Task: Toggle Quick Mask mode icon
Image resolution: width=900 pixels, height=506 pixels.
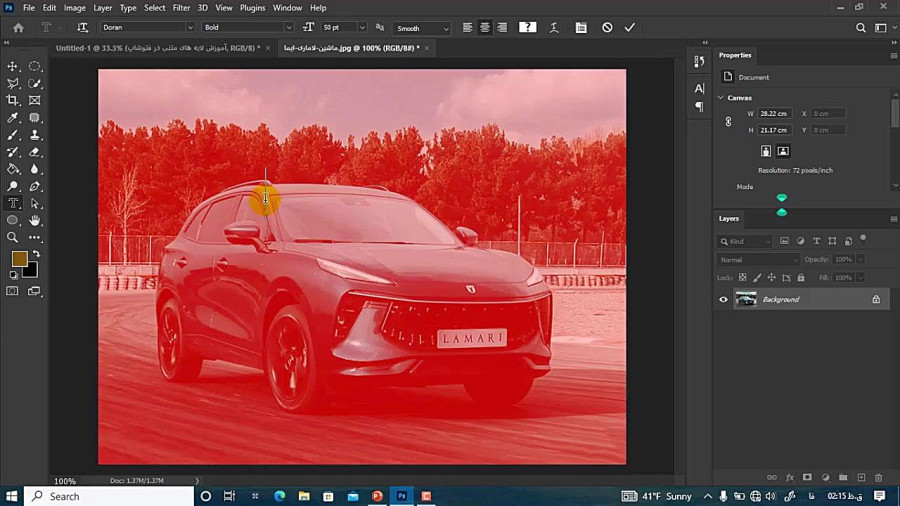Action: click(x=12, y=291)
